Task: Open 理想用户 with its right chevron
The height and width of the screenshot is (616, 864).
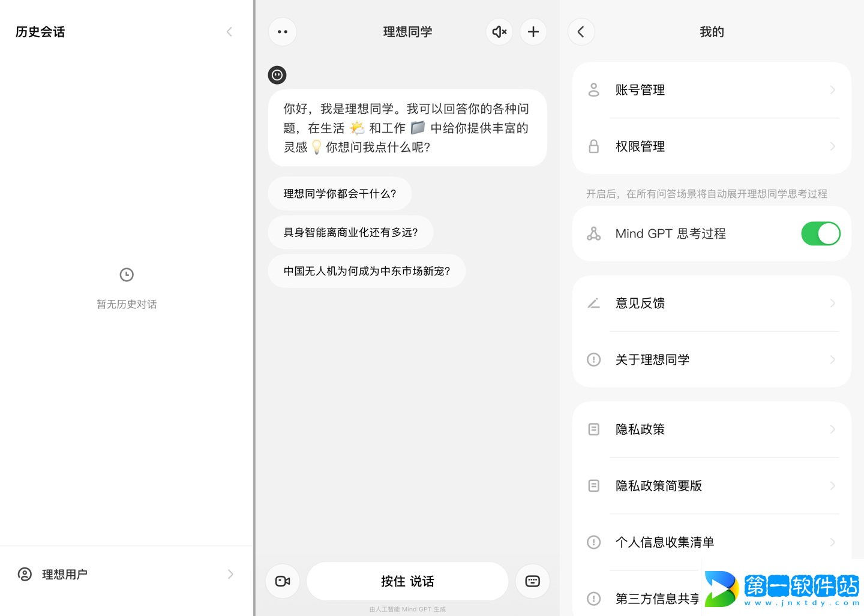Action: pyautogui.click(x=230, y=574)
